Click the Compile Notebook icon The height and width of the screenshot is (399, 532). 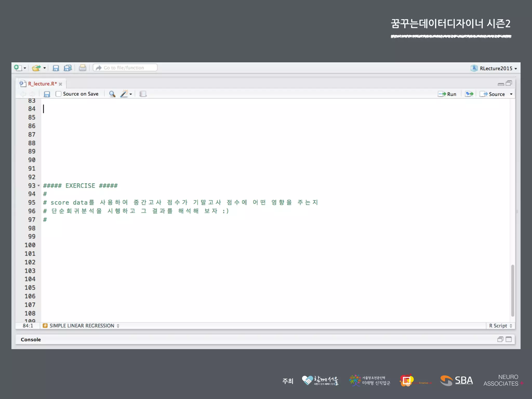[x=143, y=94]
